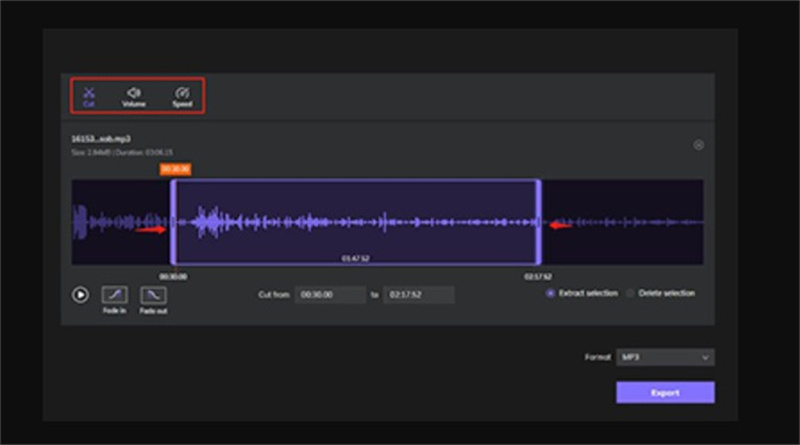
Task: Click the waveform before the selected region
Action: point(115,222)
